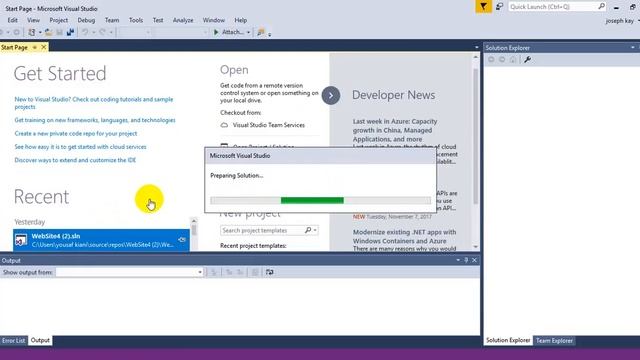Open link See how easy cloud services
Image resolution: width=640 pixels, height=360 pixels.
point(80,147)
